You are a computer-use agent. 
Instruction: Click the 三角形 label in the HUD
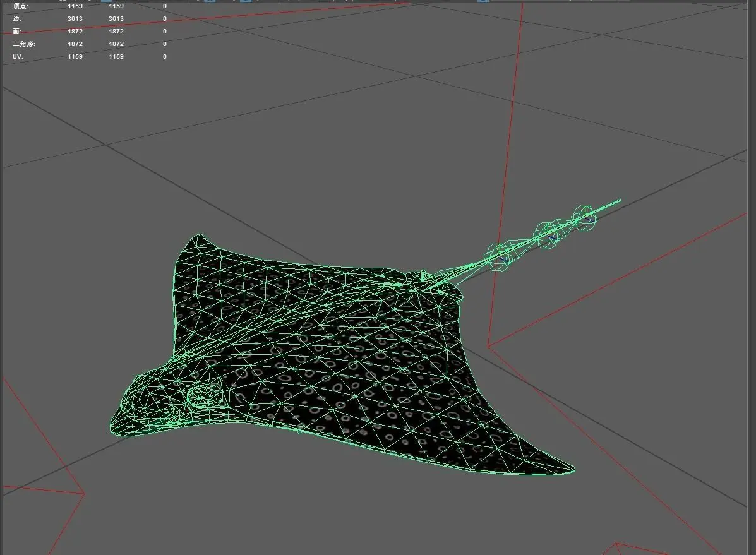click(23, 44)
